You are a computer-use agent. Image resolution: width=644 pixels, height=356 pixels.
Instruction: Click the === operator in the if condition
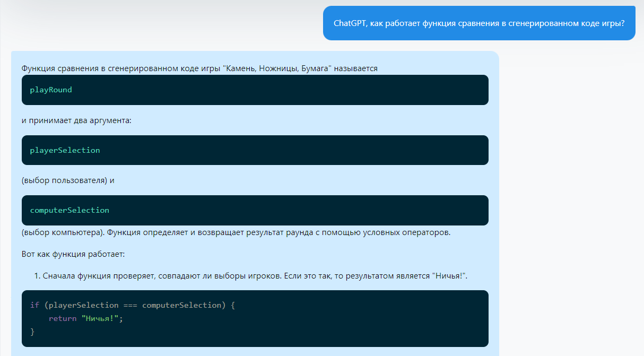pos(130,305)
